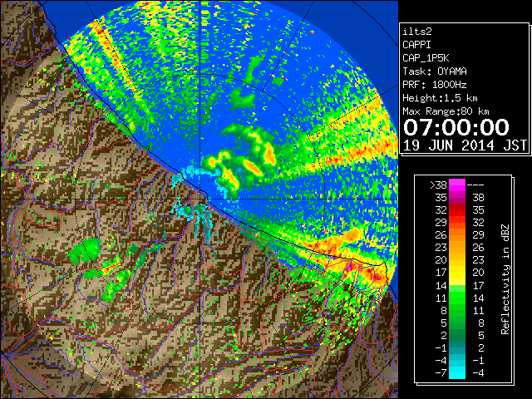Pick the turquoise -4 to -1 dBZ band
This screenshot has width=532, height=399.
pyautogui.click(x=457, y=360)
